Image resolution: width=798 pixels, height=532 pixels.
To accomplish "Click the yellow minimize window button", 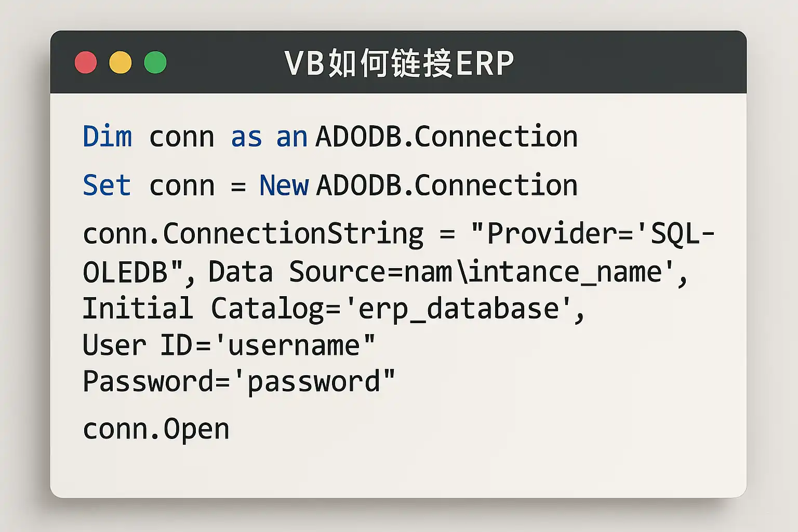I will click(120, 63).
